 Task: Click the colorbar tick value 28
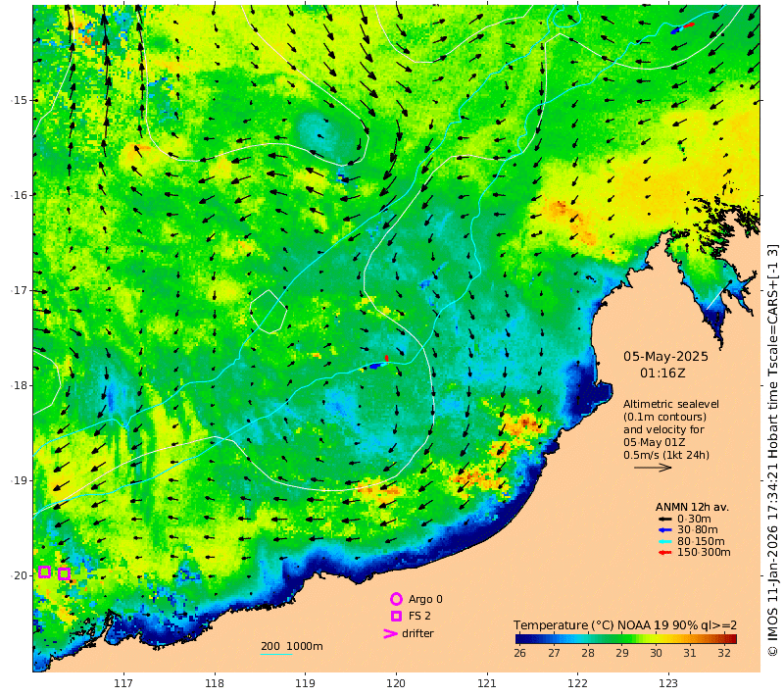pos(588,653)
